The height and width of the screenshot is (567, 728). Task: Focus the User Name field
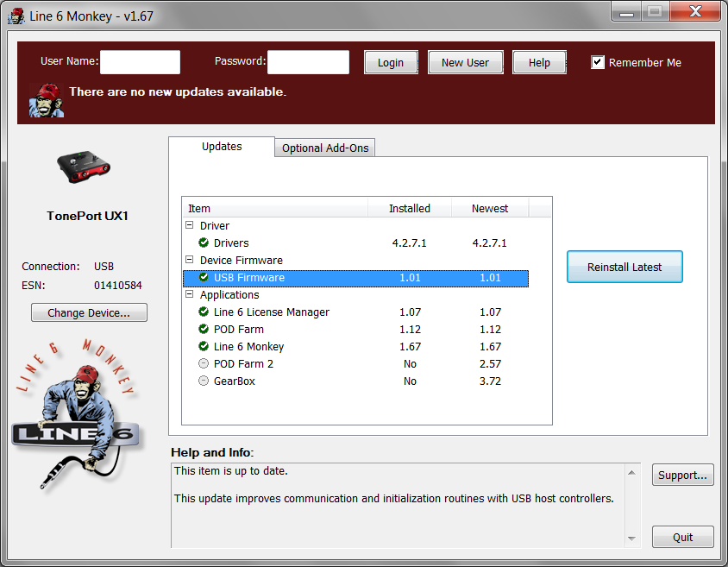pos(141,62)
